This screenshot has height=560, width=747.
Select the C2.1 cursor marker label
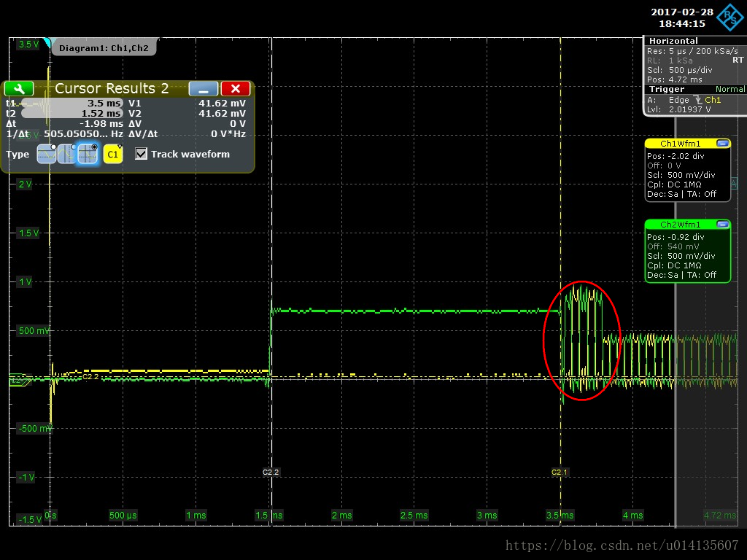click(560, 472)
